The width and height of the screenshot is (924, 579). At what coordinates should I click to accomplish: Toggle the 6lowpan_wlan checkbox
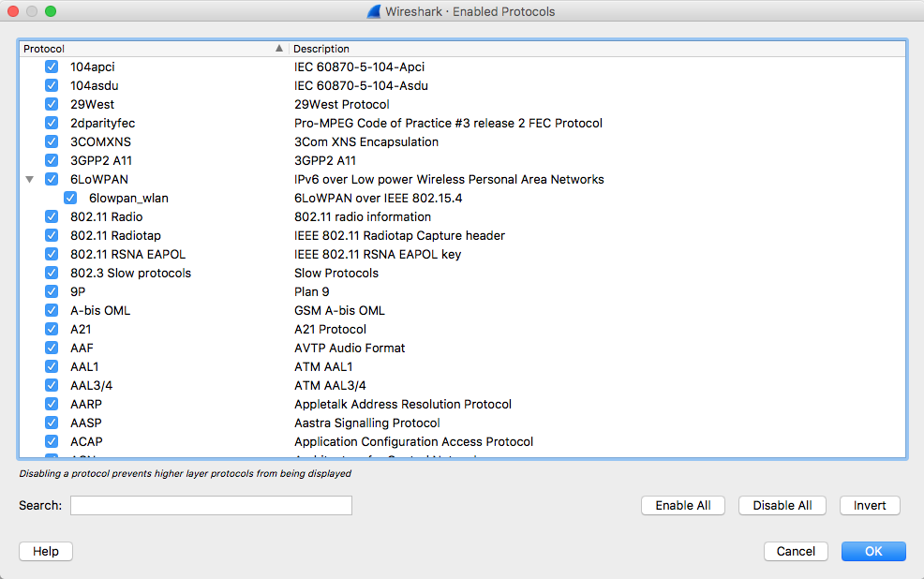[70, 199]
